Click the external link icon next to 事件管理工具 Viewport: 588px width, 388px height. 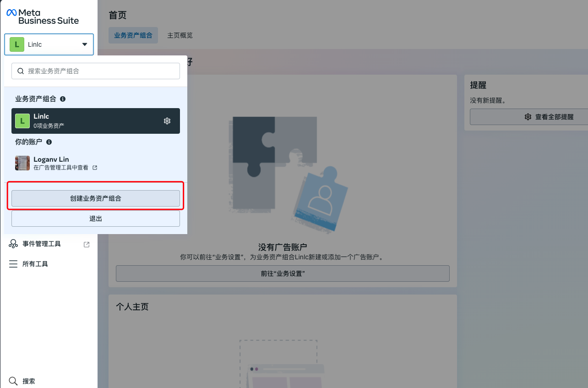click(x=87, y=244)
